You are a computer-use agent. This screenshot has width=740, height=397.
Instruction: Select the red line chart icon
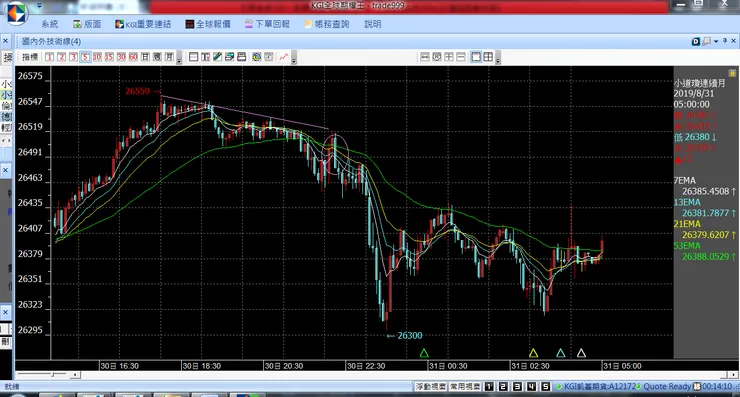tap(284, 57)
